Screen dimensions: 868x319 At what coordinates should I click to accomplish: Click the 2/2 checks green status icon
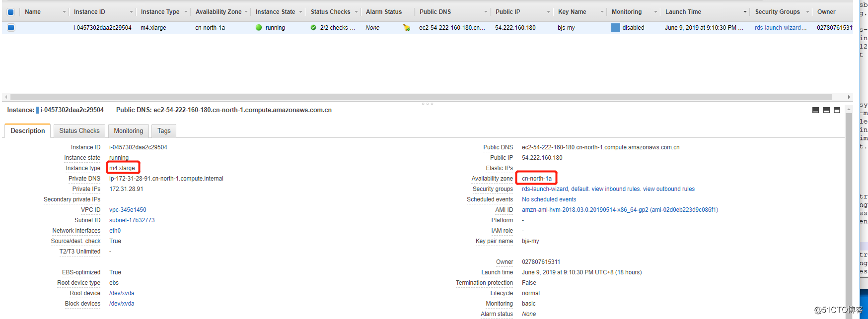313,28
